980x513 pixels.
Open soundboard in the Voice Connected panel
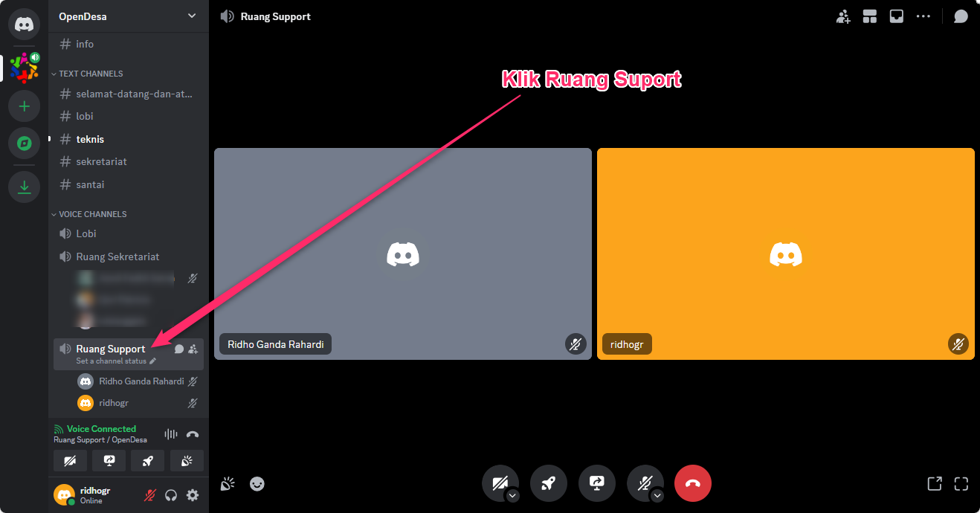point(187,461)
